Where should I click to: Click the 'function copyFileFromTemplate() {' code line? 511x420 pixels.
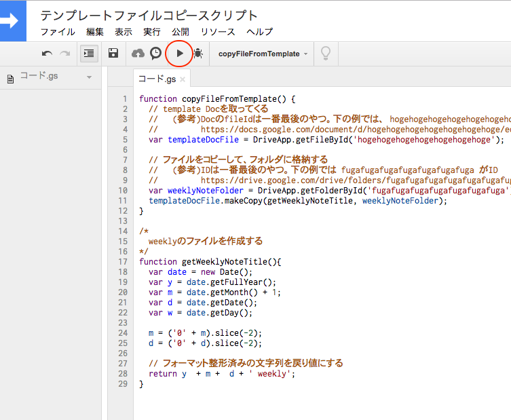(x=217, y=99)
